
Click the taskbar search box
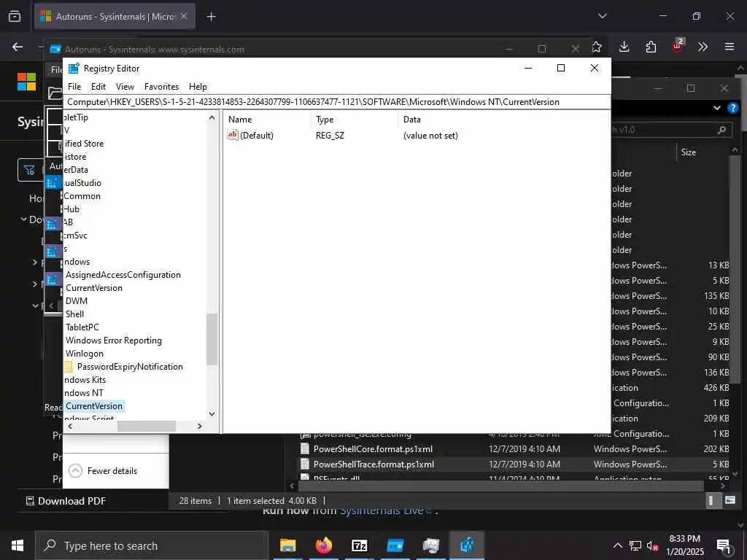pos(152,545)
